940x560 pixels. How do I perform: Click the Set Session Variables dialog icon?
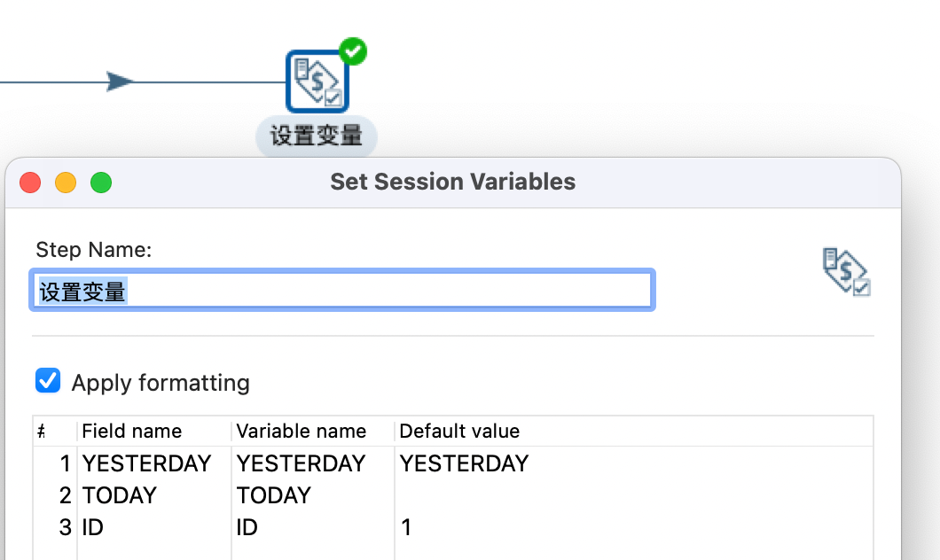click(846, 271)
